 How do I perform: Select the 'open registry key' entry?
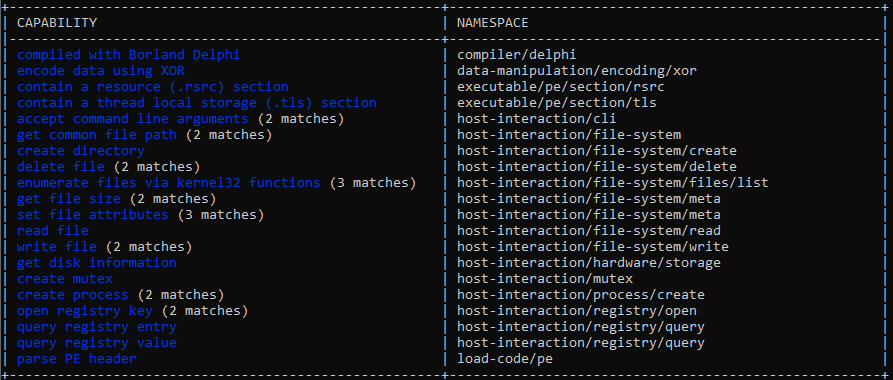[x=85, y=311]
